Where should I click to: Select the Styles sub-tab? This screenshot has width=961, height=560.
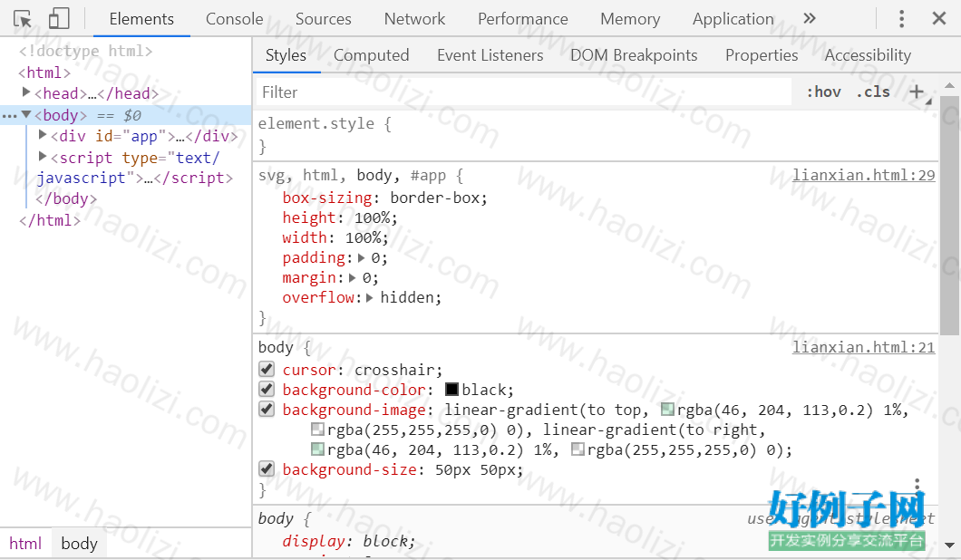[x=286, y=55]
